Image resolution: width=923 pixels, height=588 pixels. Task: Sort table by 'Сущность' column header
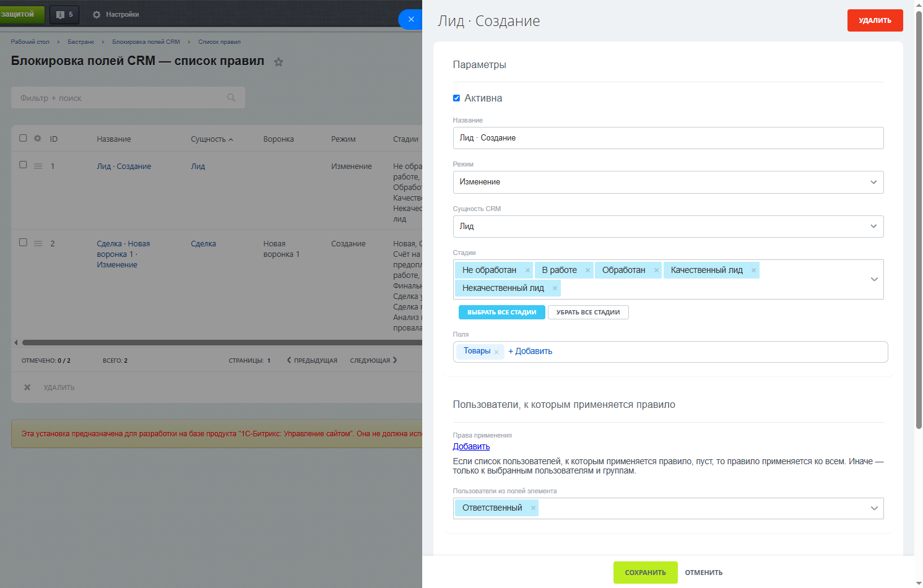(x=212, y=139)
